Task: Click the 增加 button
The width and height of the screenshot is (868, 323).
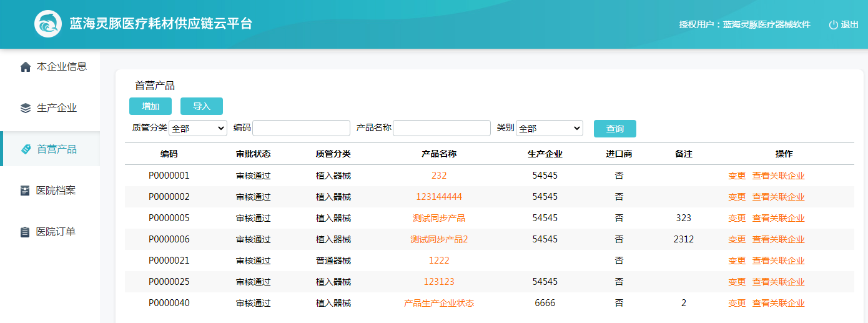Action: point(150,106)
